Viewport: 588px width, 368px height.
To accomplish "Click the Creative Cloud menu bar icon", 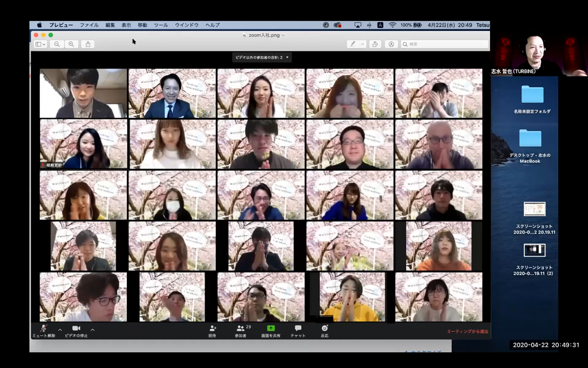I will (x=338, y=25).
